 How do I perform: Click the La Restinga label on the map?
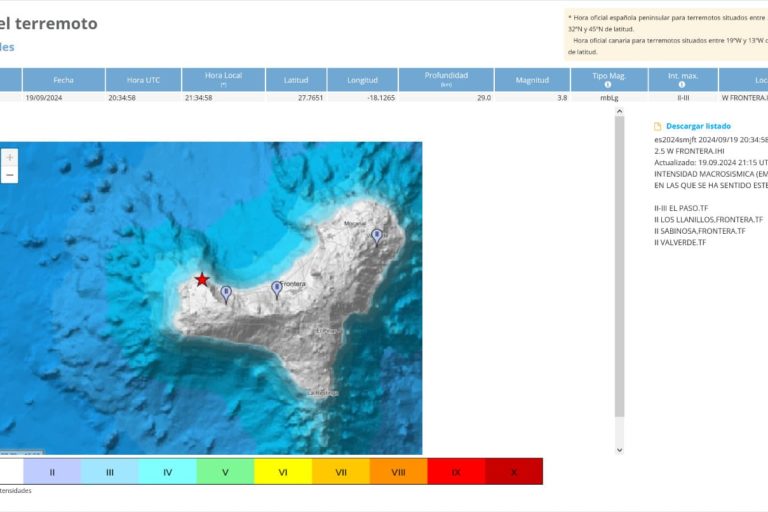322,393
